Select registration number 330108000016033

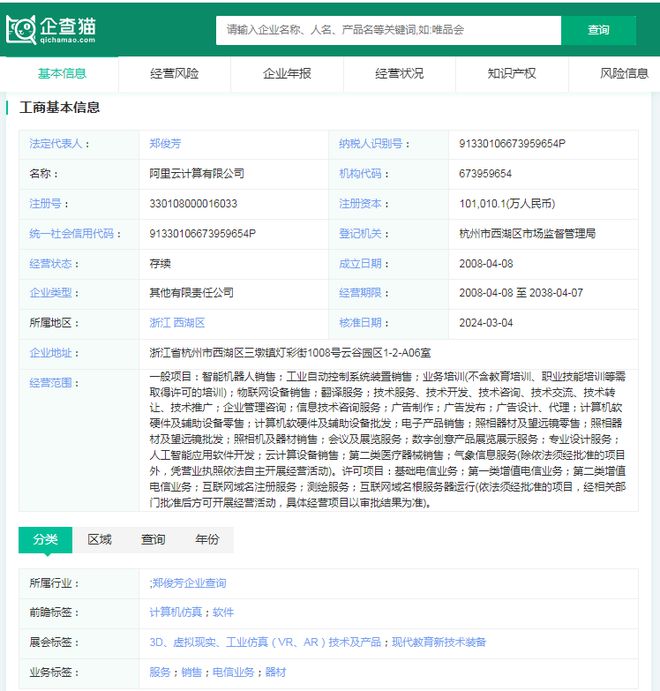pos(193,204)
